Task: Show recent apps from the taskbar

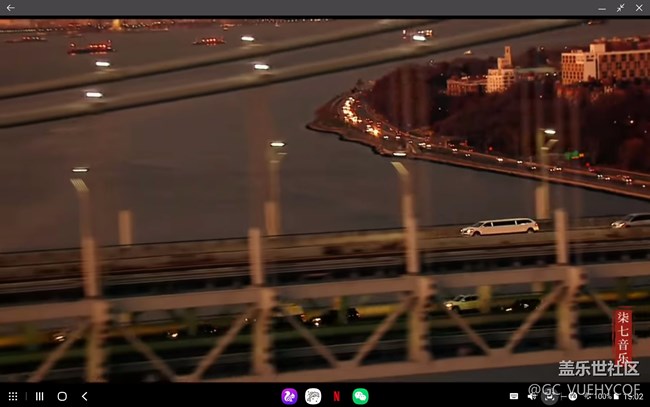Action: [39, 396]
